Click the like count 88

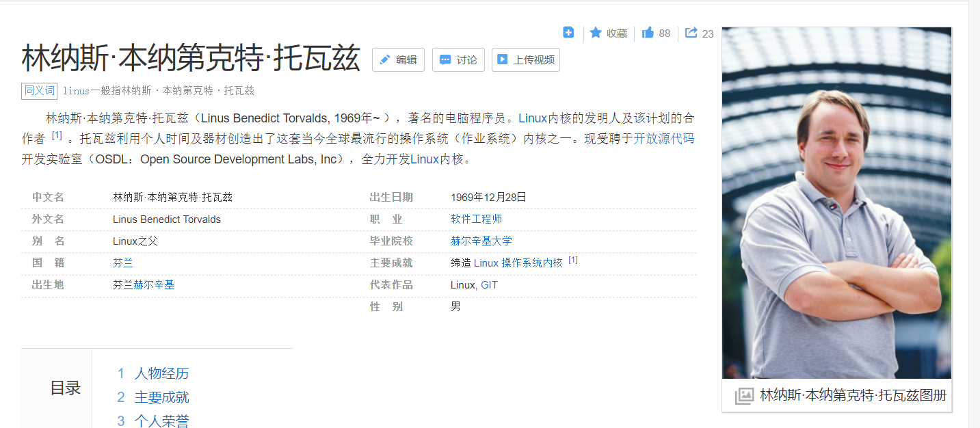(x=665, y=33)
